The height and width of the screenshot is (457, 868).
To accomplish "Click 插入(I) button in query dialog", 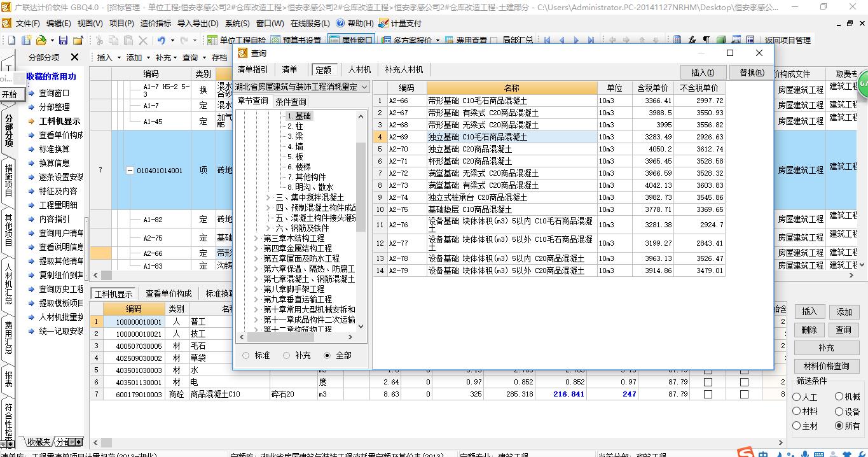I will tap(703, 73).
